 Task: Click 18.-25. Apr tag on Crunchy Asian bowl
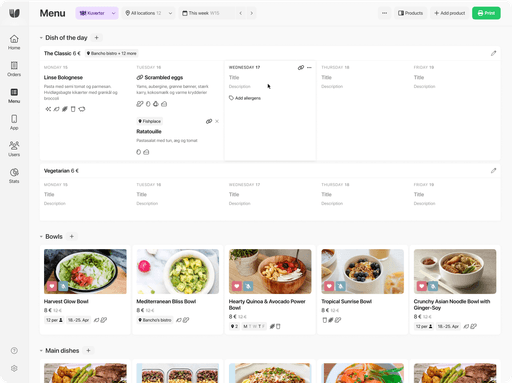coord(448,326)
